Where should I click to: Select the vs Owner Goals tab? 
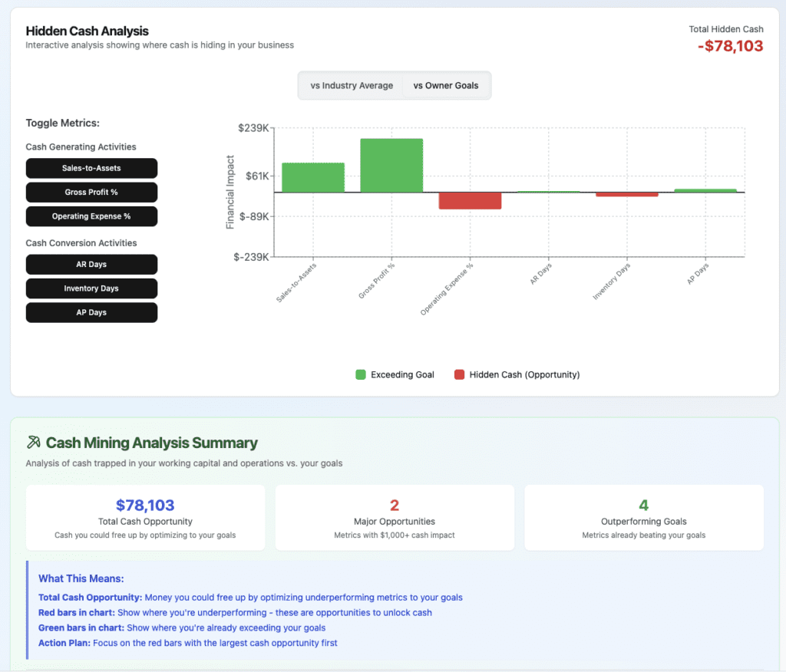(x=446, y=86)
